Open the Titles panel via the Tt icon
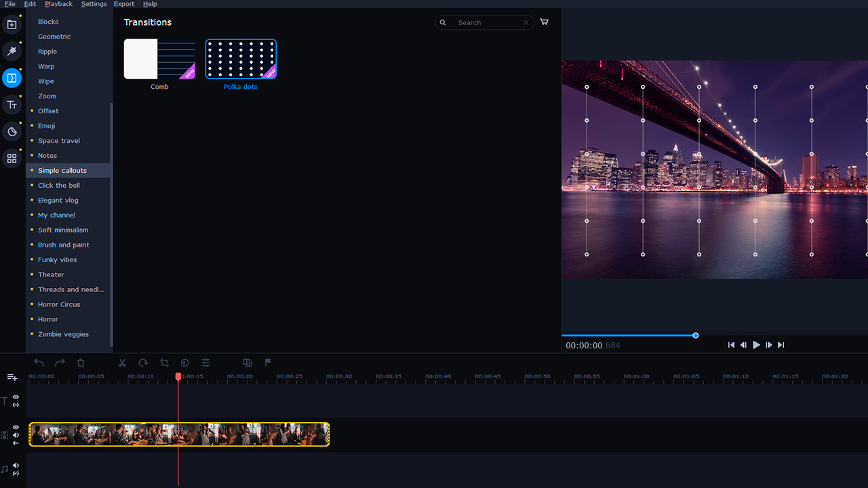The width and height of the screenshot is (868, 488). point(12,104)
